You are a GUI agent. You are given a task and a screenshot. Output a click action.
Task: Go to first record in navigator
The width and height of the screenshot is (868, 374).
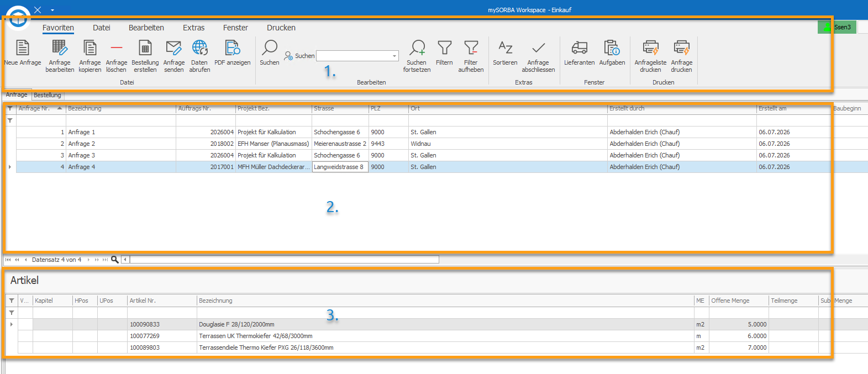tap(8, 260)
